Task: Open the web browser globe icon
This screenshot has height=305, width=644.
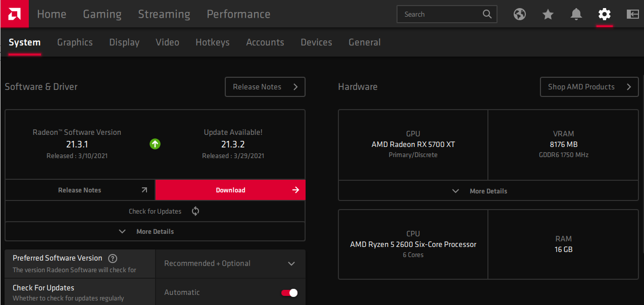Action: 520,14
